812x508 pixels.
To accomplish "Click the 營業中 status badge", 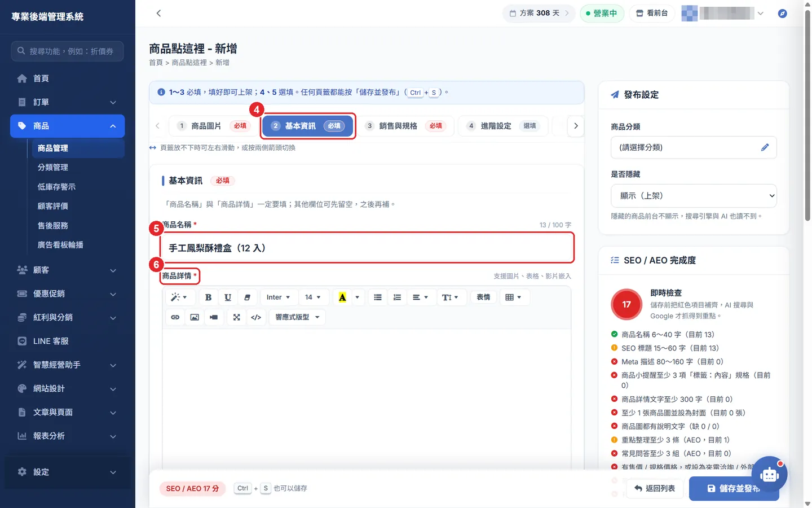I will [602, 13].
